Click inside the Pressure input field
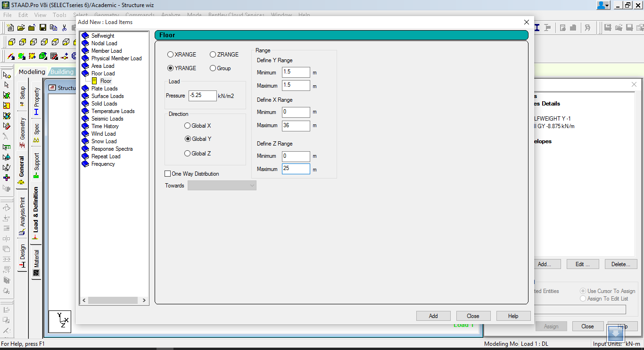This screenshot has height=350, width=644. pyautogui.click(x=202, y=95)
